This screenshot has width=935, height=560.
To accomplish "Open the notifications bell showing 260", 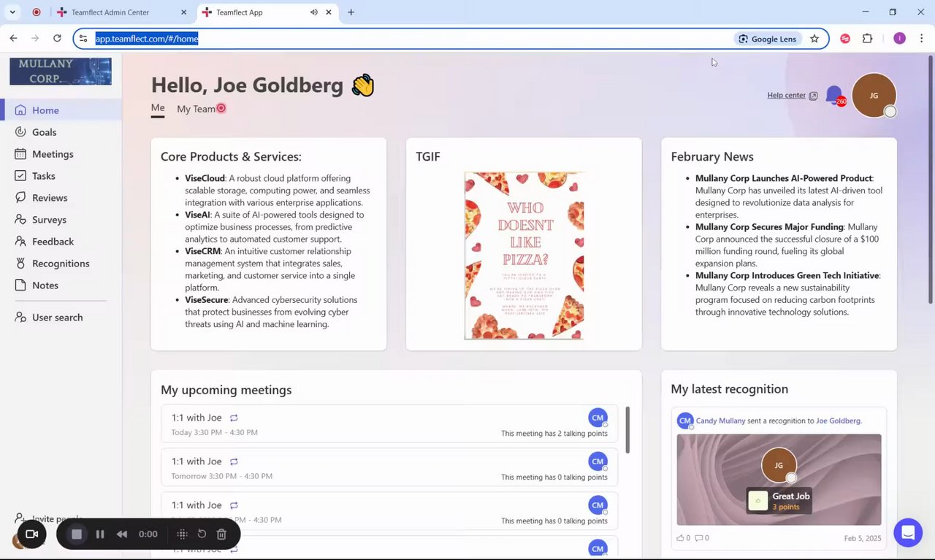I will [834, 96].
